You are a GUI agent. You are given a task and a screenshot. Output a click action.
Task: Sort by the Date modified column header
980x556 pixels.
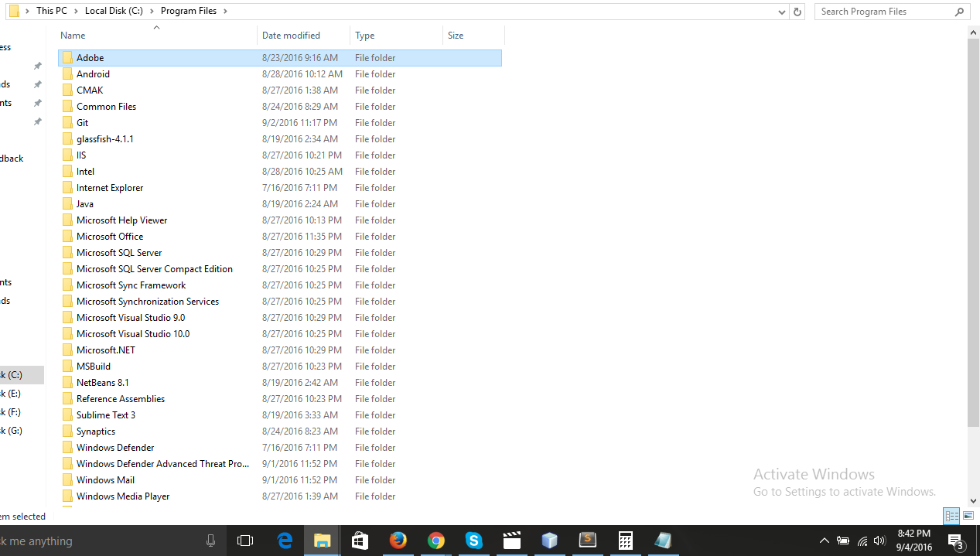tap(304, 36)
